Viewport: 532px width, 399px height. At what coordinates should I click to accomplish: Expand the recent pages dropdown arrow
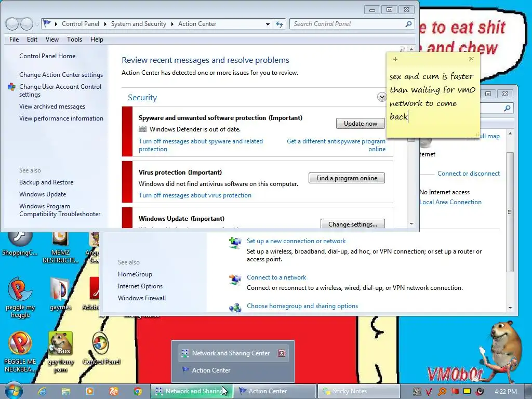pos(37,24)
